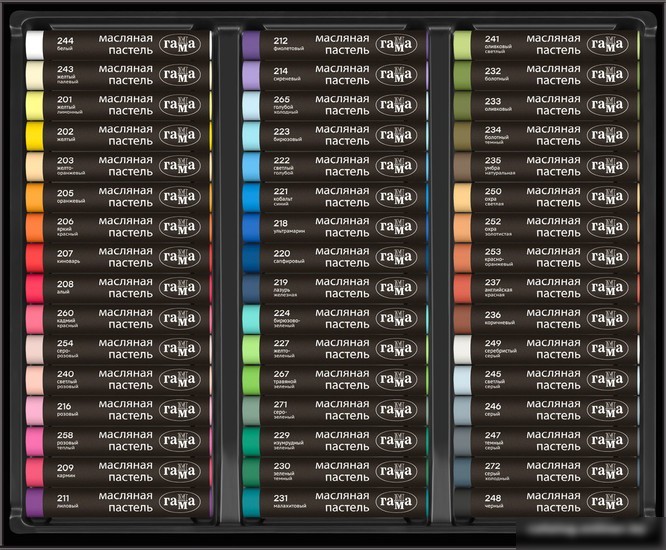Select the grey tip of pastel 246
666x550 pixels.
463,411
